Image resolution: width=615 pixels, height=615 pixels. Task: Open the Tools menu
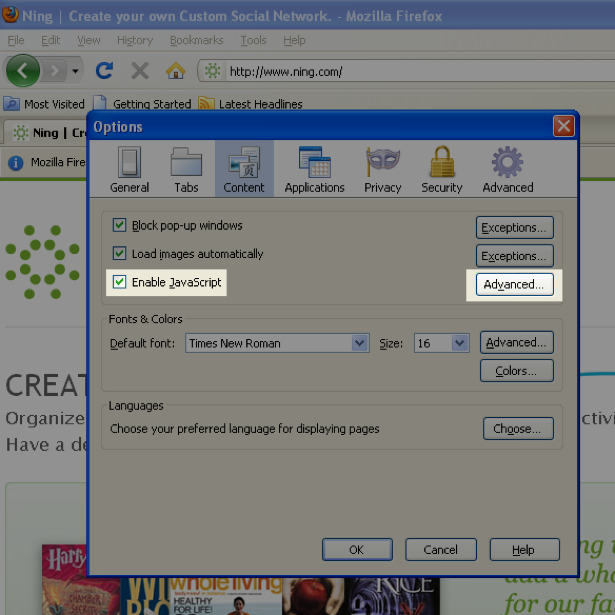[253, 40]
